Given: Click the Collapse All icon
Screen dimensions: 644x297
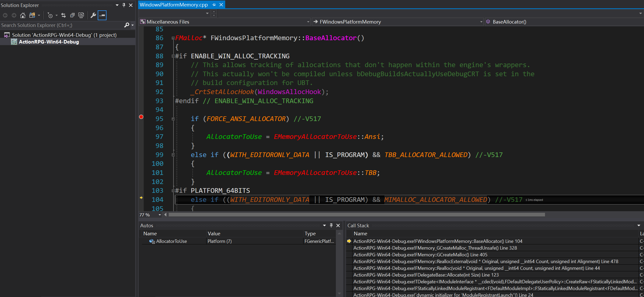Looking at the screenshot, I should point(72,15).
